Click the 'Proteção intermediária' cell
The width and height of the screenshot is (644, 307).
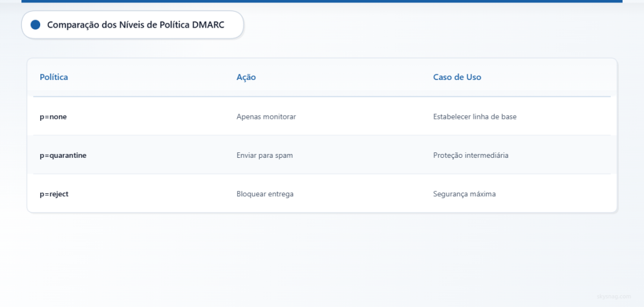[x=470, y=155]
